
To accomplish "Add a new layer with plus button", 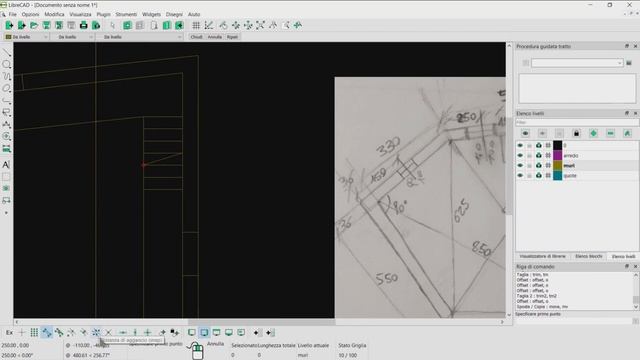I will 593,133.
